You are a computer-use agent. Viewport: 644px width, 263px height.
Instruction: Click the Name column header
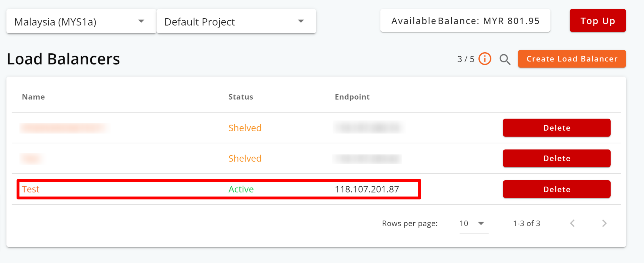click(33, 97)
